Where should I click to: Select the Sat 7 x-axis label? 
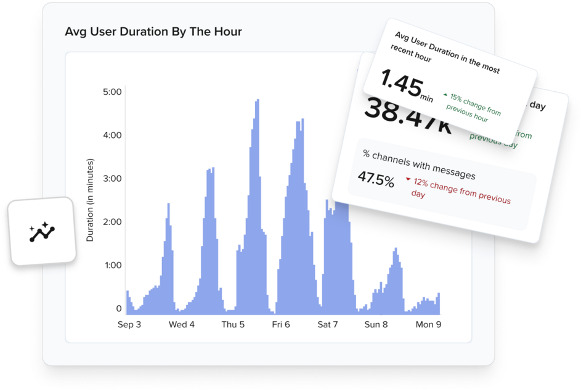click(x=328, y=324)
